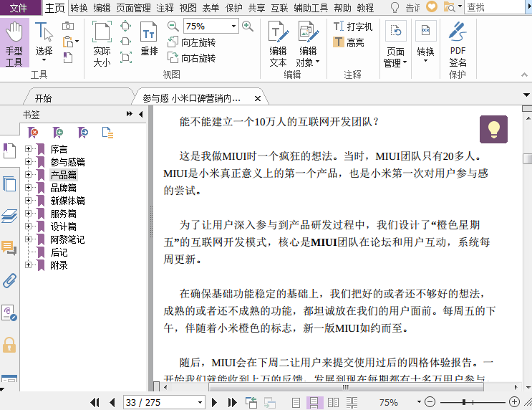The height and width of the screenshot is (410, 532).
Task: Open Page Management (页面管理) ribbon button
Action: (x=395, y=44)
